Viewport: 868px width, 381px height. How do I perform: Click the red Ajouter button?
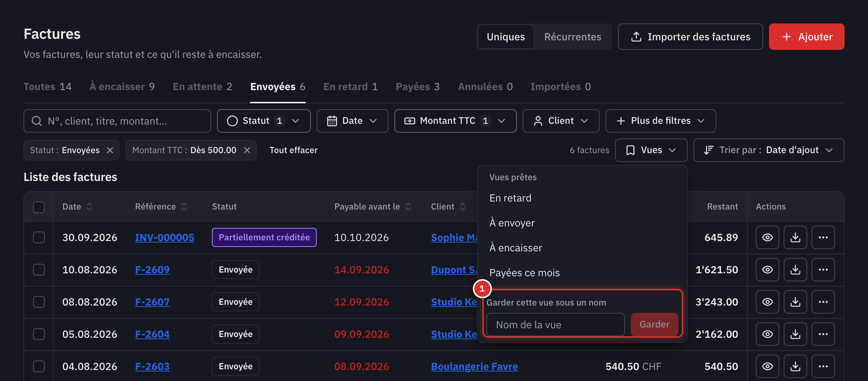[806, 37]
